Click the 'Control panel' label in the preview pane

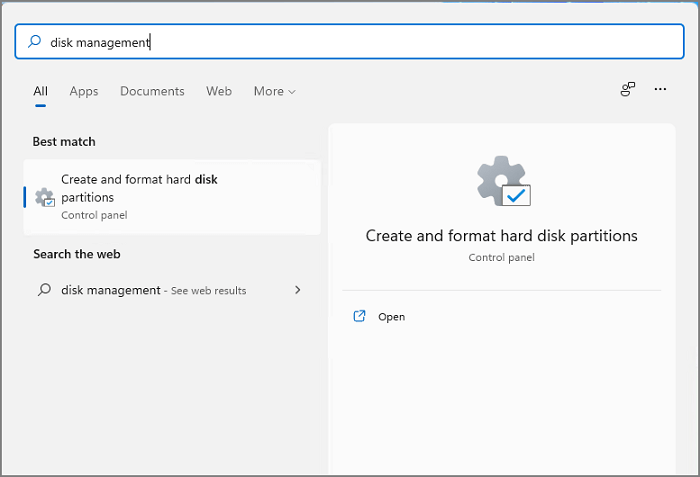coord(501,257)
